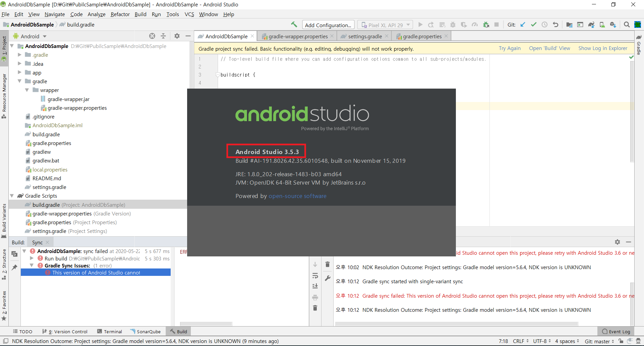Select gradle-wrapper.jar in the project tree

tap(69, 99)
